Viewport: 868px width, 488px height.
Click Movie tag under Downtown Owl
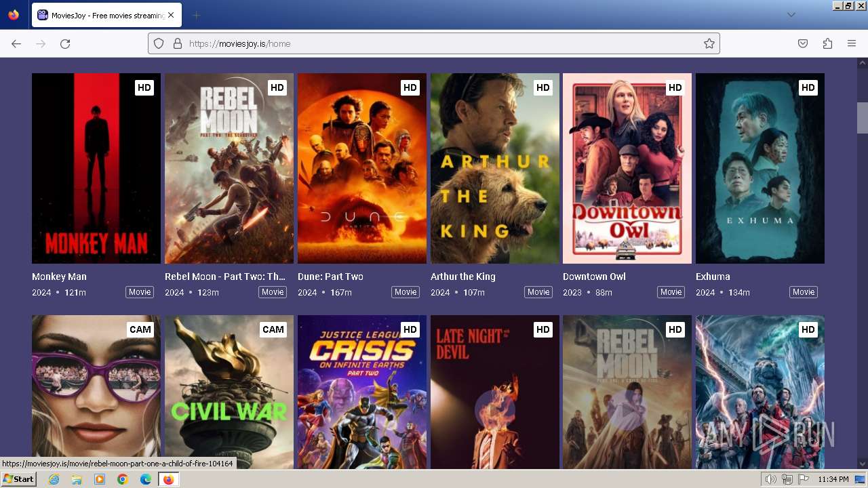click(671, 292)
